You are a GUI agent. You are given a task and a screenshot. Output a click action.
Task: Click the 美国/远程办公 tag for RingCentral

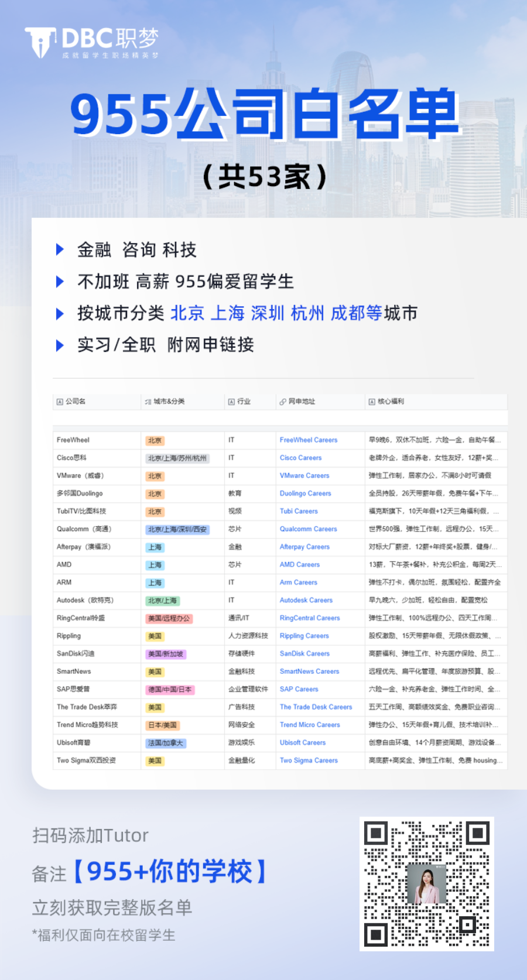169,619
